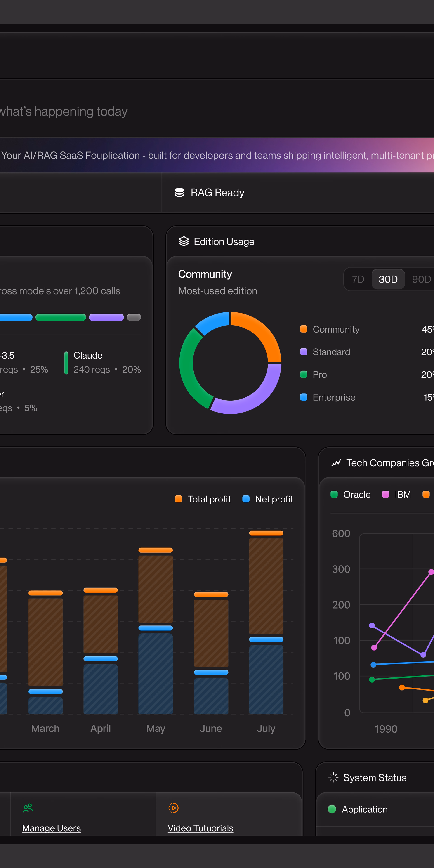Toggle the IBM series legend

pyautogui.click(x=396, y=494)
